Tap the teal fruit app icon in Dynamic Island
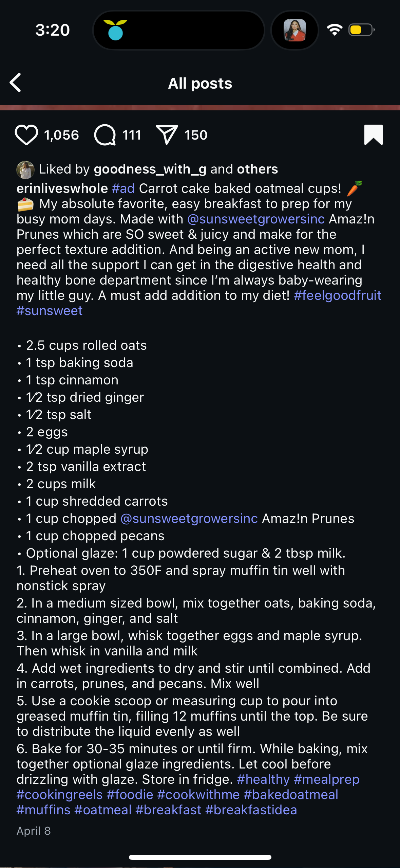The height and width of the screenshot is (868, 400). click(x=115, y=30)
